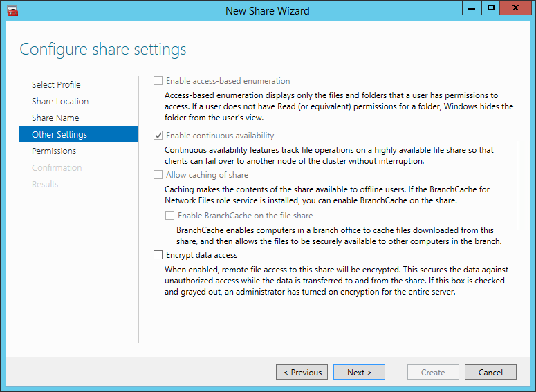Open the Share Location step
Screen dimensions: 536x392
[60, 101]
